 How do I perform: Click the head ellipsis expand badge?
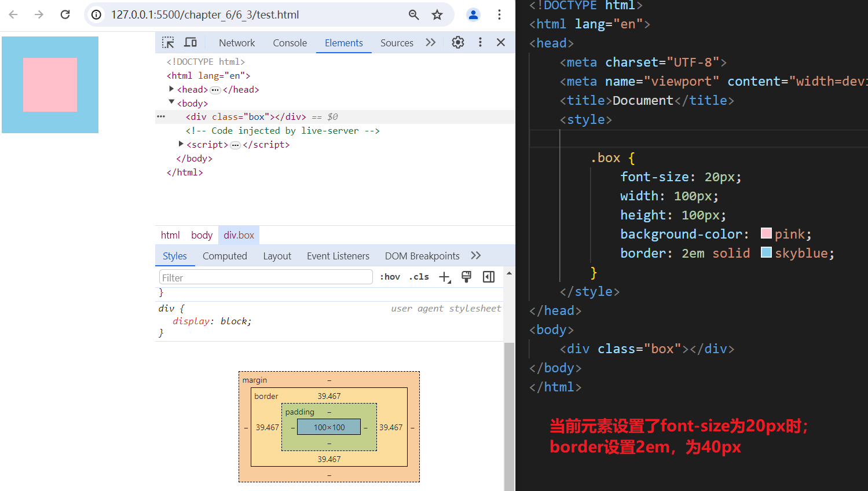tap(215, 90)
